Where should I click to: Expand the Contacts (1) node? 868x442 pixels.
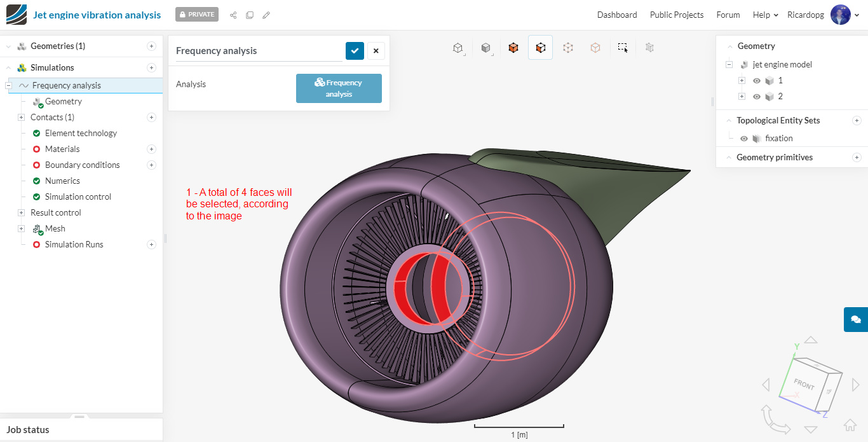point(21,117)
